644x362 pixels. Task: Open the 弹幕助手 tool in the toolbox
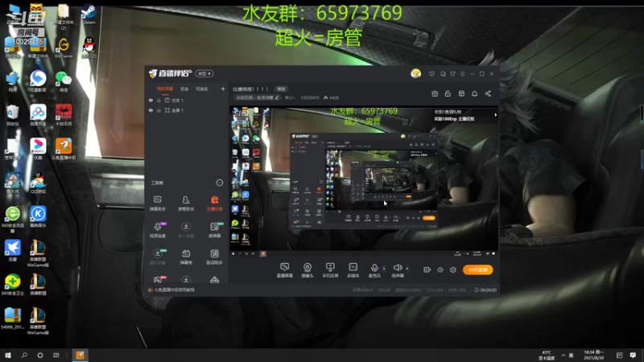[x=157, y=204]
